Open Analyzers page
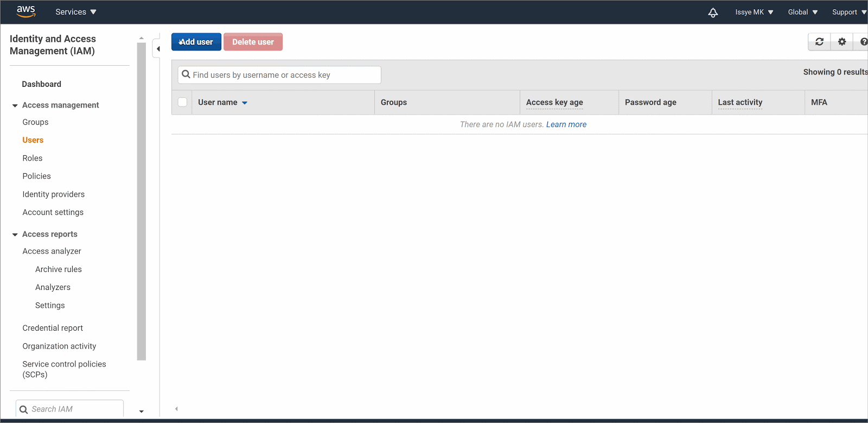The image size is (868, 423). (53, 287)
